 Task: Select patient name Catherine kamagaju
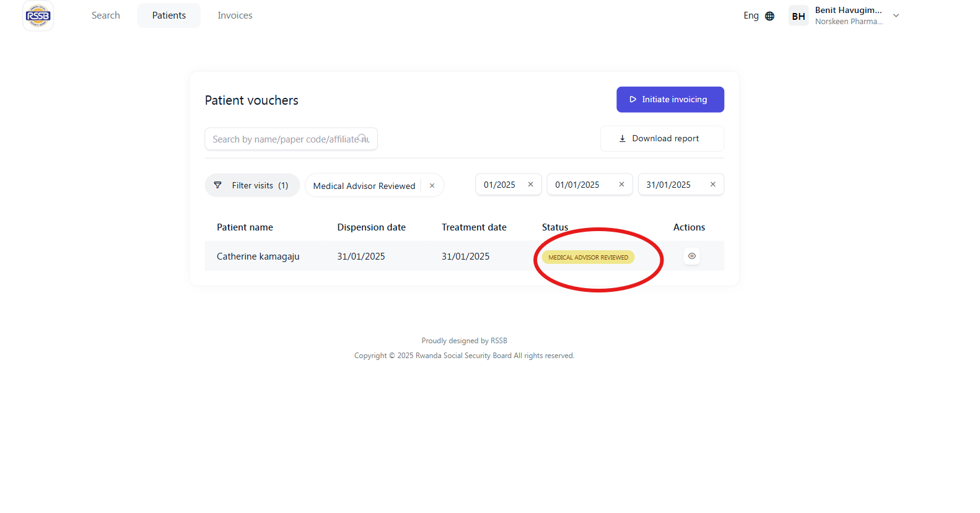258,256
